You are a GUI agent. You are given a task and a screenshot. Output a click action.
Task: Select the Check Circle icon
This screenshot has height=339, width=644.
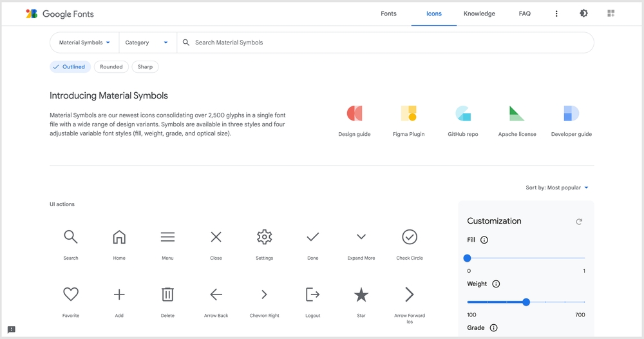pyautogui.click(x=410, y=237)
